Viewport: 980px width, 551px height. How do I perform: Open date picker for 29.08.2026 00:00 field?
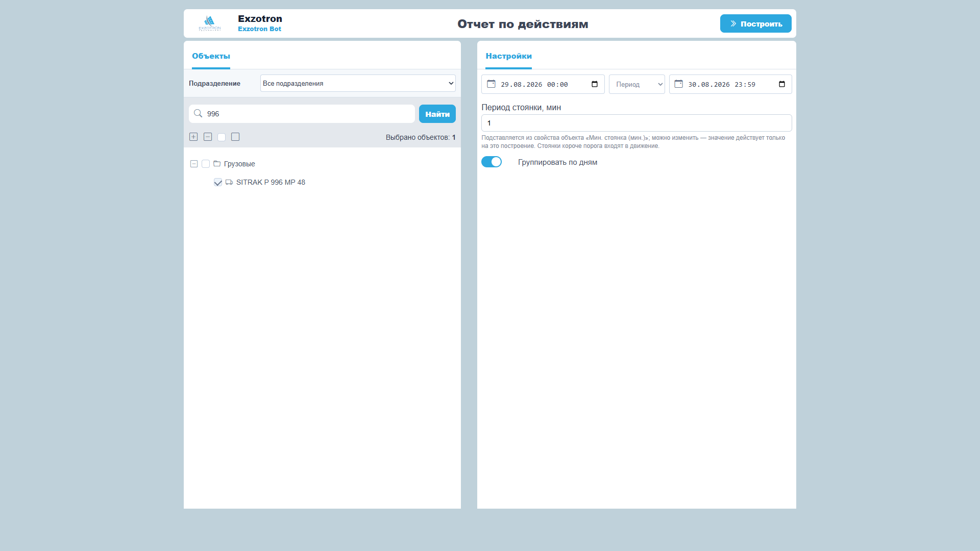coord(595,84)
